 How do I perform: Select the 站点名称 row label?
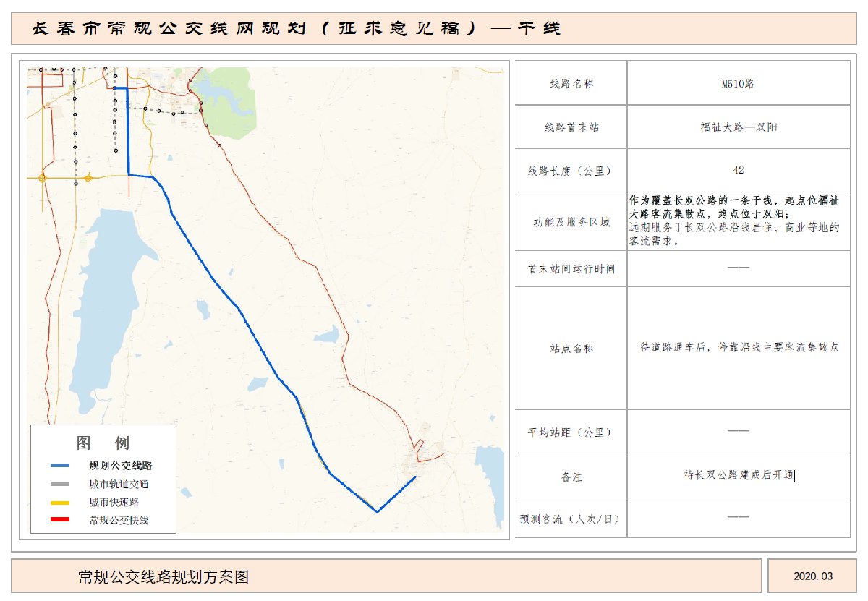571,348
